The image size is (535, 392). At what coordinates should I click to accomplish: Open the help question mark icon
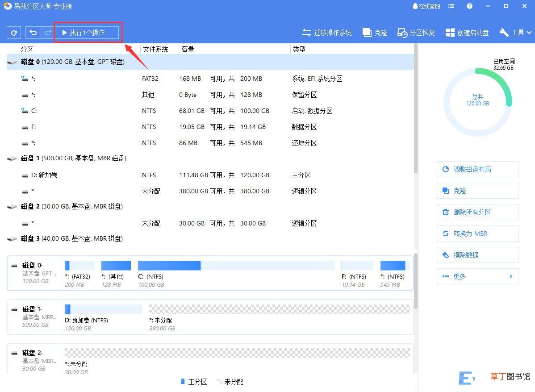point(469,6)
